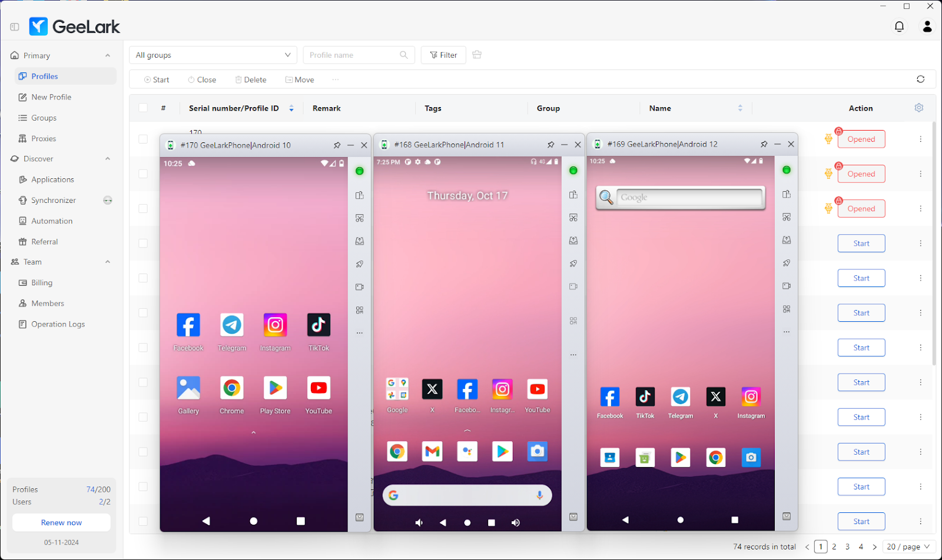
Task: Launch Instagram in the #170 phone window
Action: (275, 325)
